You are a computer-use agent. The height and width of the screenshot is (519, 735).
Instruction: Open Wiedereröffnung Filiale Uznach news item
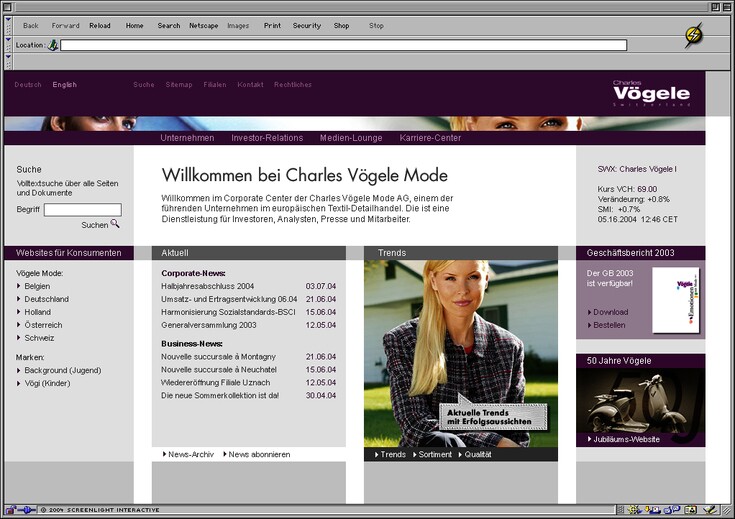(216, 383)
